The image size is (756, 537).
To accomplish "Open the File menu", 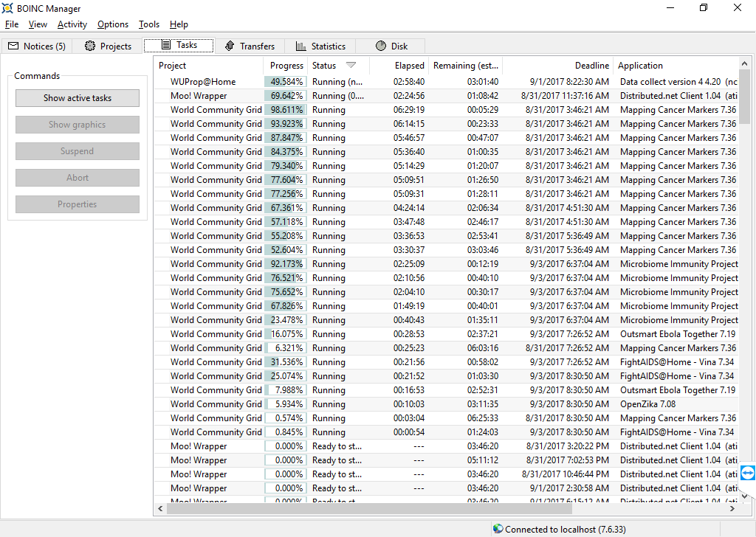I will [12, 24].
